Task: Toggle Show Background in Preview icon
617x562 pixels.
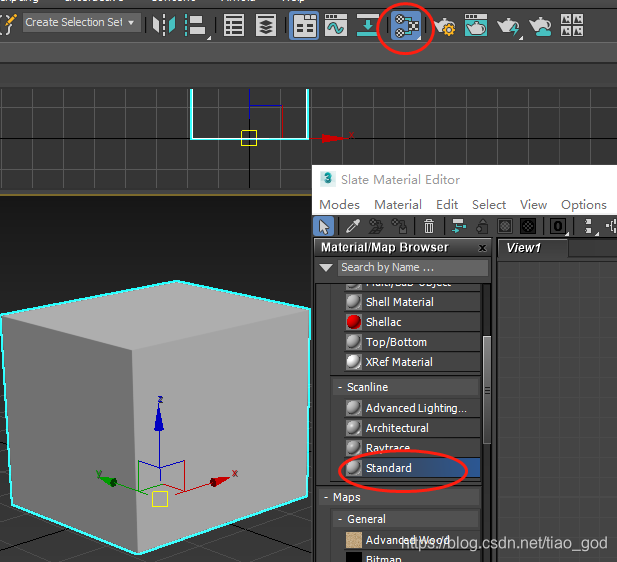Action: tap(528, 226)
